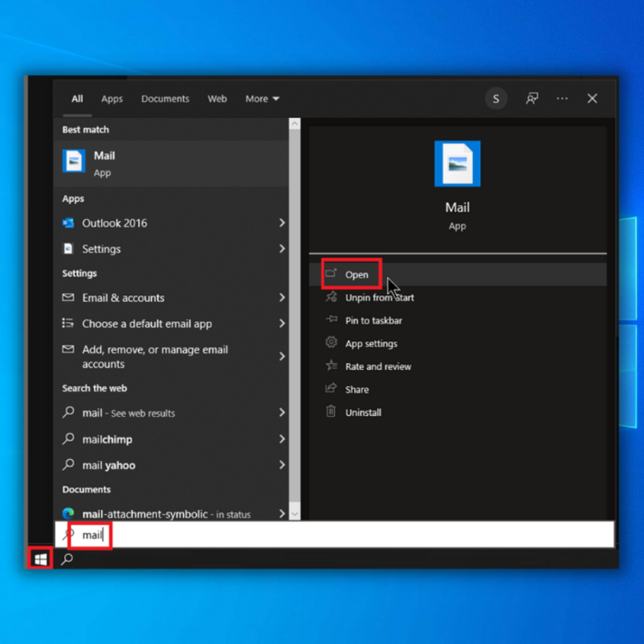The image size is (644, 644).
Task: Switch to the Documents tab
Action: [x=165, y=99]
